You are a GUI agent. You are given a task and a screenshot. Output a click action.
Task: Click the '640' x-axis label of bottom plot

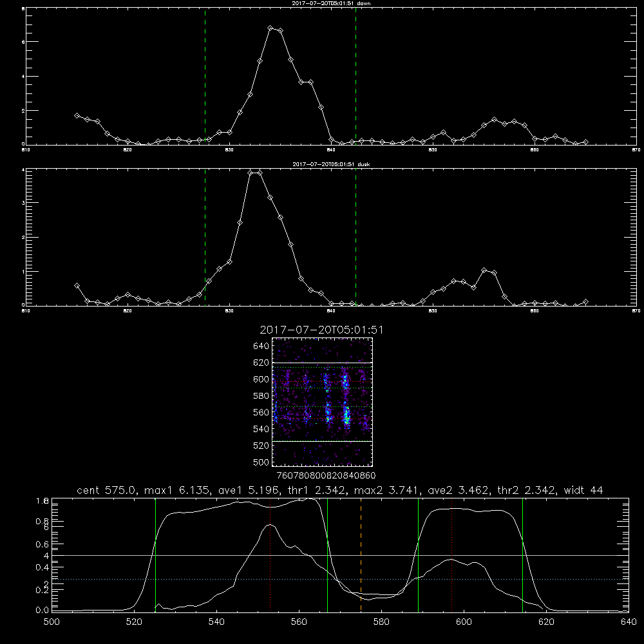pos(629,622)
